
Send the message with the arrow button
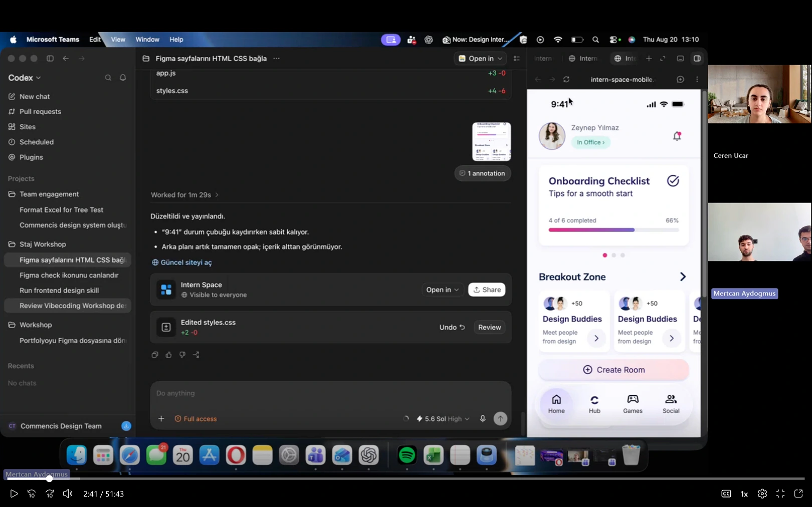[x=500, y=419]
